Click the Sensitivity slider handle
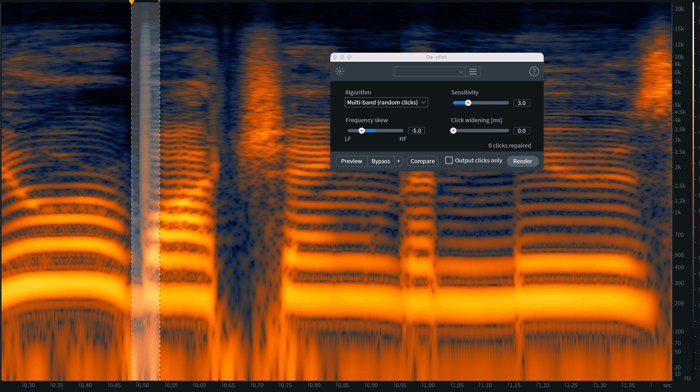Viewport: 700px width, 392px height. (468, 103)
